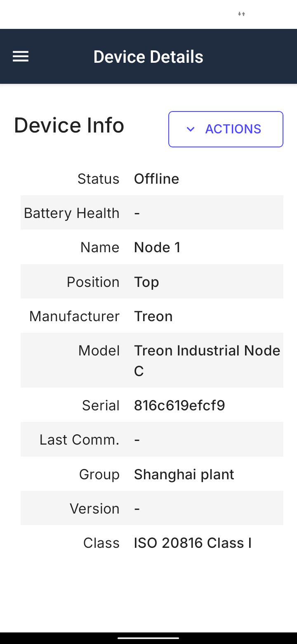The image size is (297, 644).
Task: Select the Device Info heading
Action: (x=69, y=125)
